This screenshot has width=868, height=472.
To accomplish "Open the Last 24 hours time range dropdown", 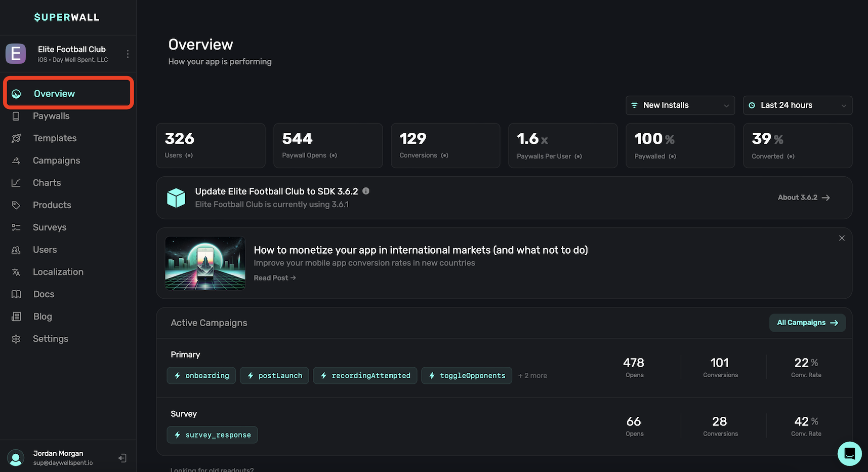I will click(797, 105).
